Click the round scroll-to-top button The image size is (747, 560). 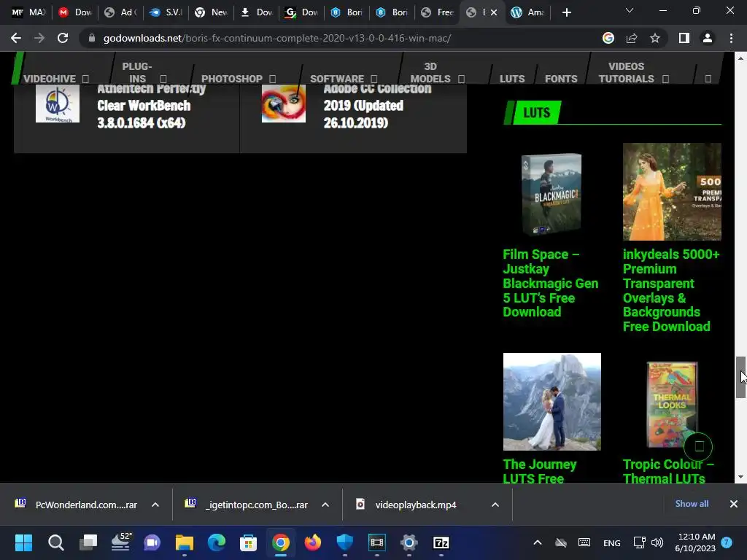coord(698,446)
